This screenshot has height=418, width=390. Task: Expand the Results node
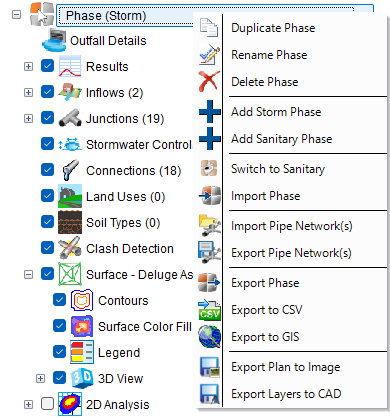click(28, 66)
